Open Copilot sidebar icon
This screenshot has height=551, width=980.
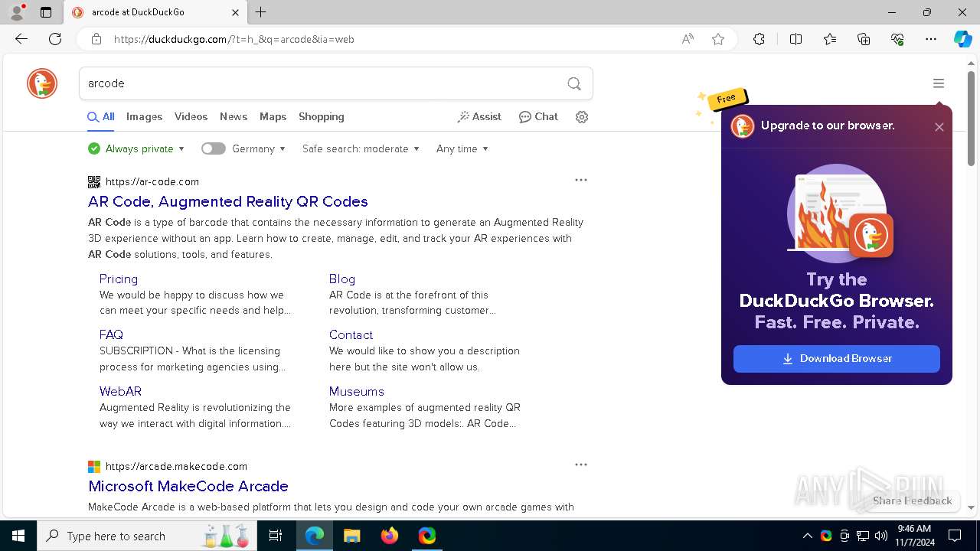coord(962,39)
